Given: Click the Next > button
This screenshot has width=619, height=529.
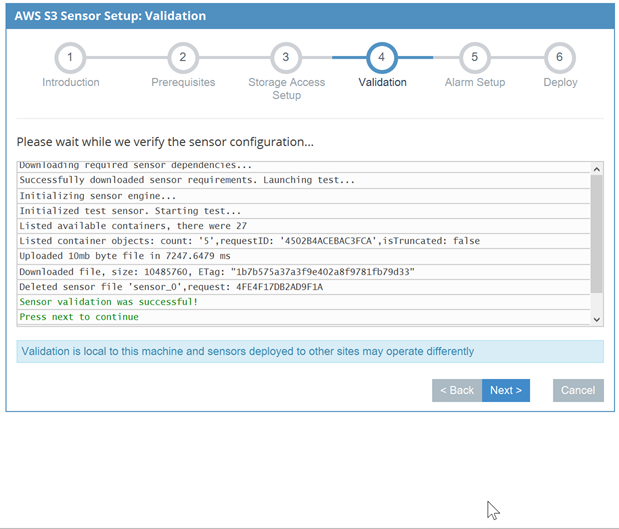Looking at the screenshot, I should [506, 390].
